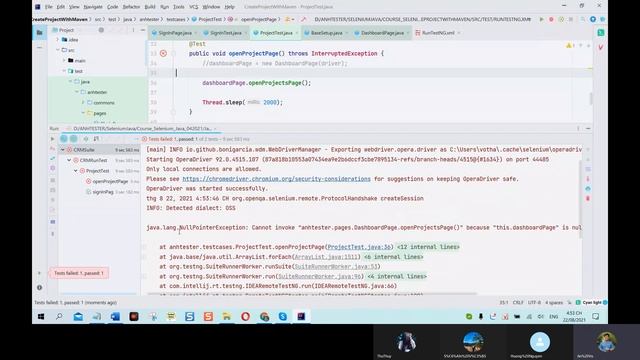The height and width of the screenshot is (360, 640).
Task: Toggle show ignored tests filter
Action: 73,139
